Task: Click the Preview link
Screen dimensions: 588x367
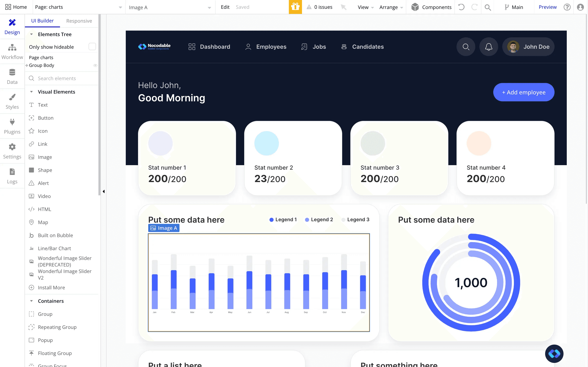Action: click(x=547, y=7)
